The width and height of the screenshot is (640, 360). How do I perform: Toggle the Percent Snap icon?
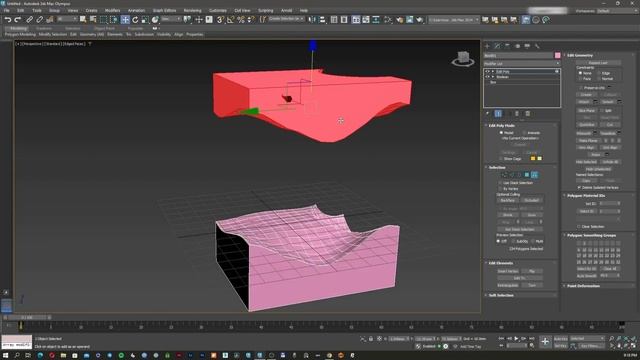pyautogui.click(x=241, y=20)
